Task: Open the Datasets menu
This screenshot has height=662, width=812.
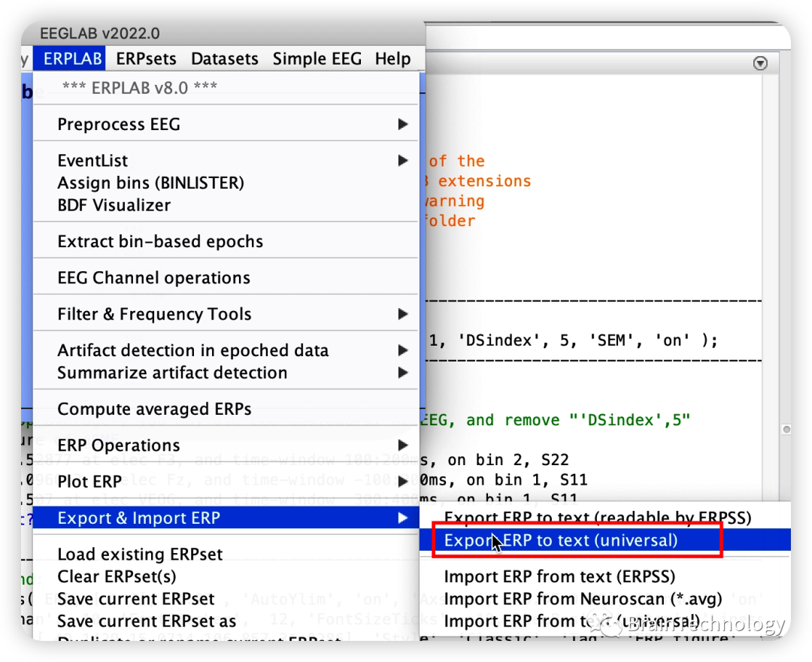Action: pos(224,59)
